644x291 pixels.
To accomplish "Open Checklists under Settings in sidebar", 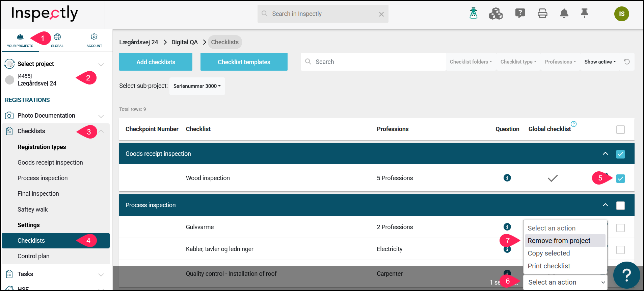I will 56,241.
